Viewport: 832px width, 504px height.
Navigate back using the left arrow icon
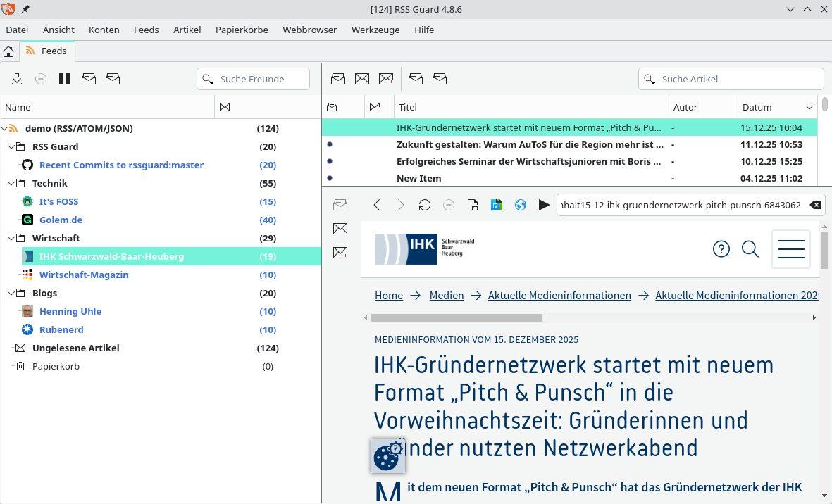(377, 205)
